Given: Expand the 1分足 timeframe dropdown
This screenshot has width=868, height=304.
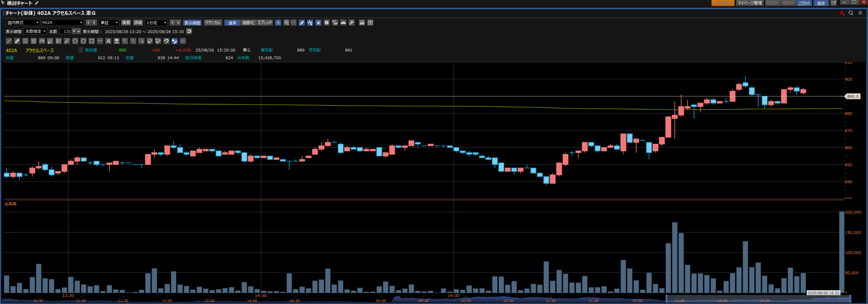Looking at the screenshot, I should click(156, 23).
